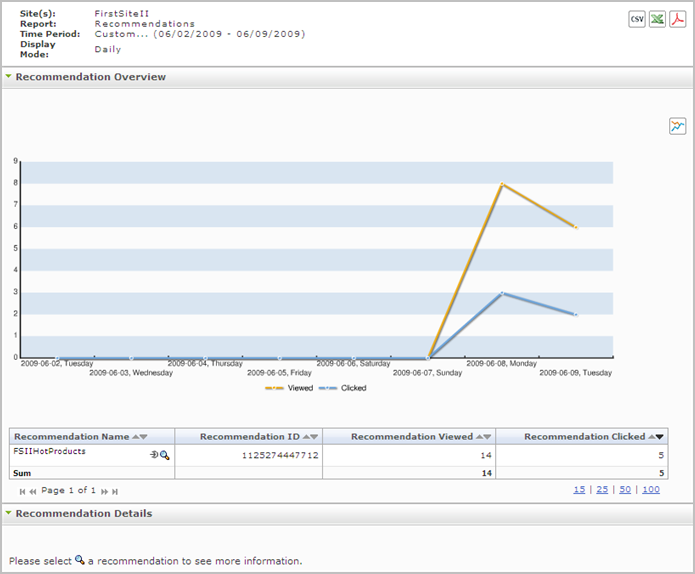Screen dimensions: 695x574
Task: Sort Recommendation ID descending
Action: 314,437
